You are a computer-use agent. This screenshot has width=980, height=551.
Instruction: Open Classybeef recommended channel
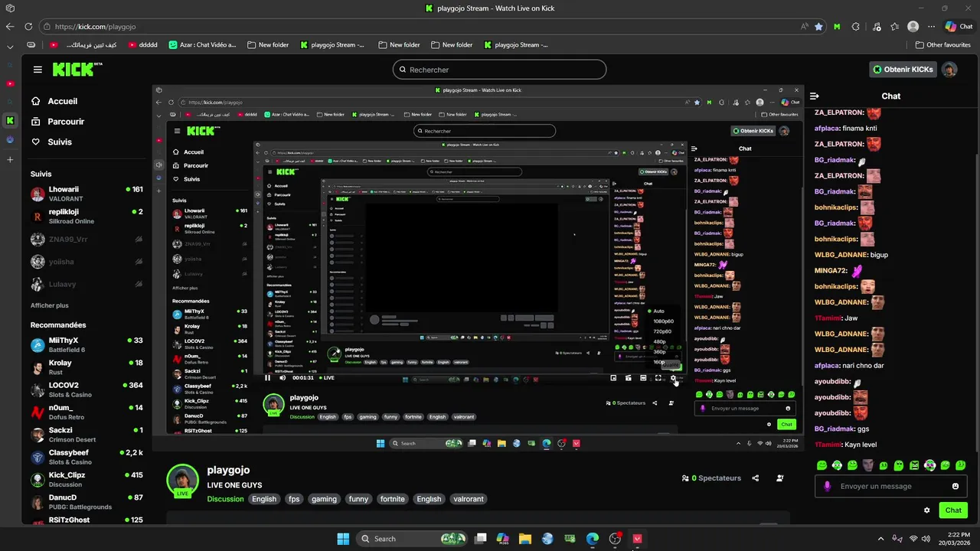pyautogui.click(x=87, y=457)
